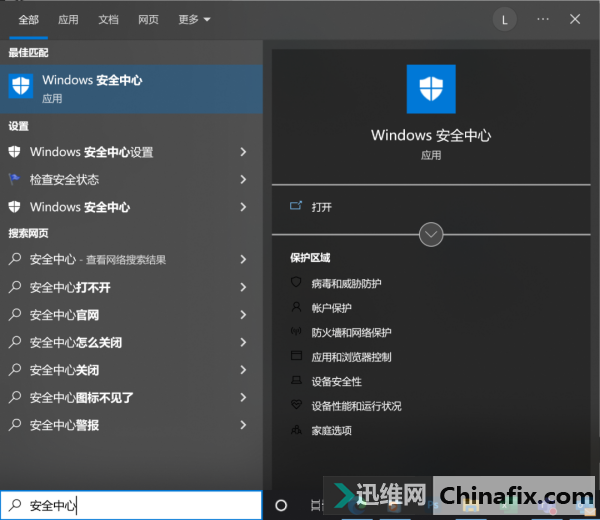600x520 pixels.
Task: Click the Cortana circle icon on taskbar
Action: pyautogui.click(x=281, y=505)
